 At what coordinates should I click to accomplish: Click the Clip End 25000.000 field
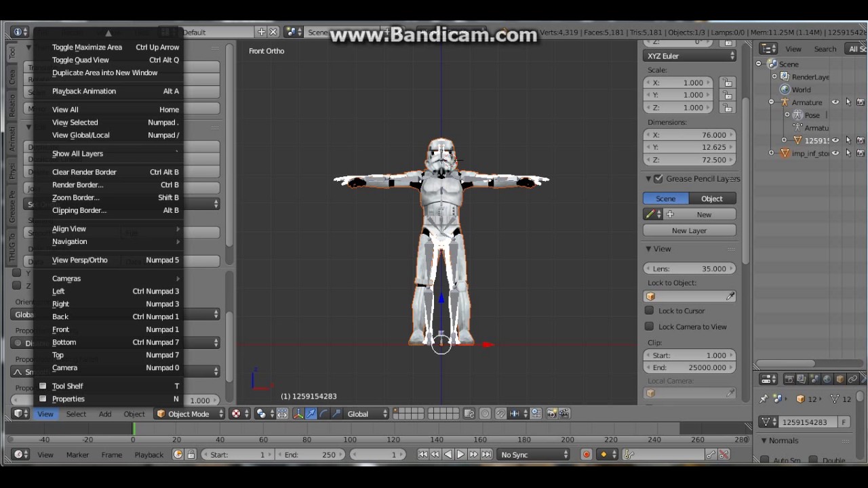tap(690, 367)
